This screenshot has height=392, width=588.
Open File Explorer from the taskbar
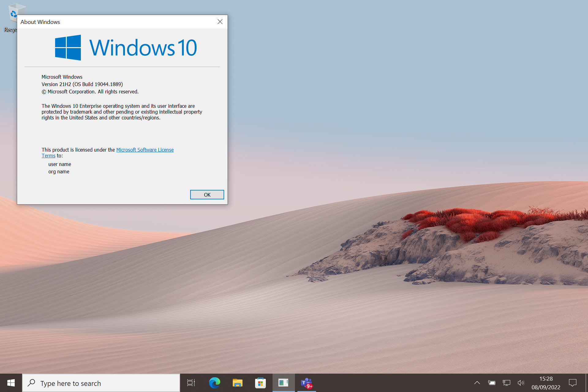237,383
